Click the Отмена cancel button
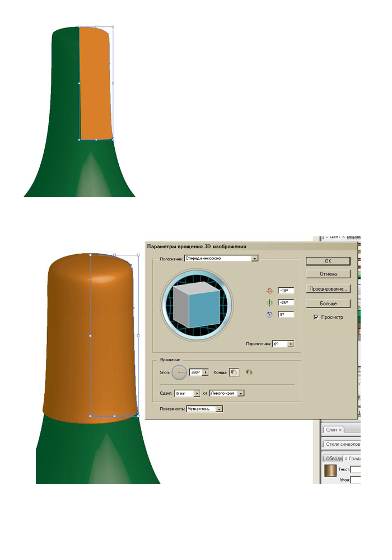Screen dimensions: 392x560 [x=328, y=274]
